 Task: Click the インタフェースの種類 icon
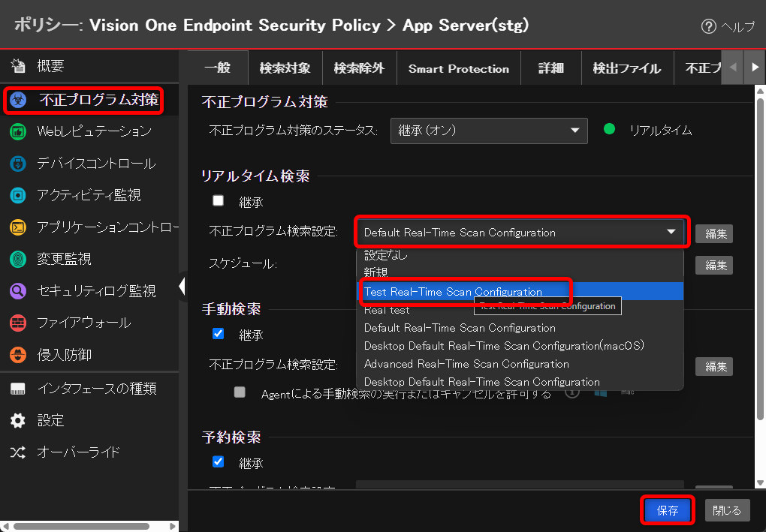(18, 389)
